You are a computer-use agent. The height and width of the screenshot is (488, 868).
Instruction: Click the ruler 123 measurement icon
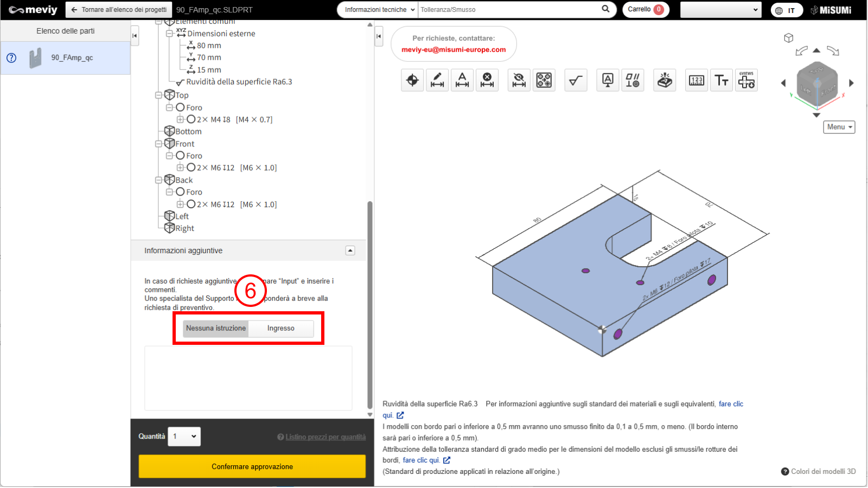697,81
